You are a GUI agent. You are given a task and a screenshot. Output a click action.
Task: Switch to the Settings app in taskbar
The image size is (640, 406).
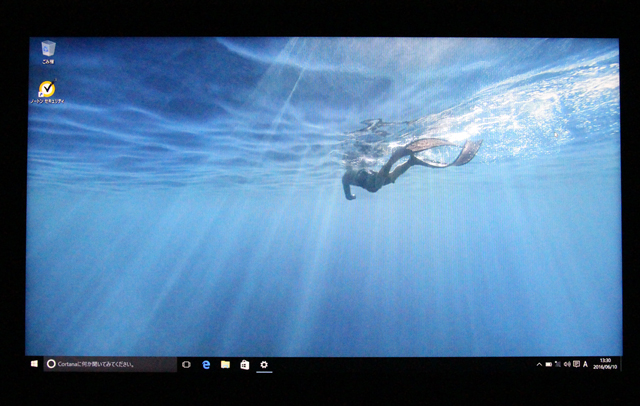click(264, 364)
